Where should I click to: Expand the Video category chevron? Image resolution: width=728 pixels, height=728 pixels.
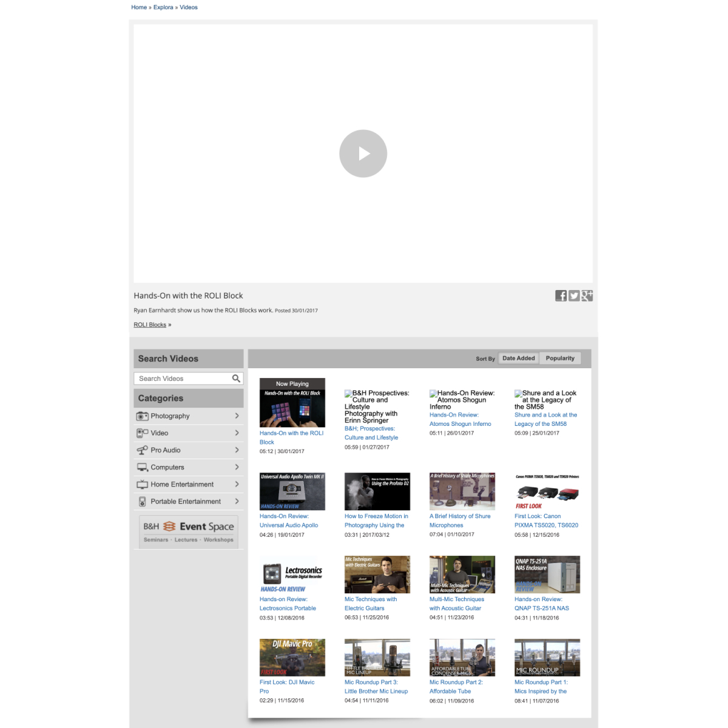(x=237, y=433)
